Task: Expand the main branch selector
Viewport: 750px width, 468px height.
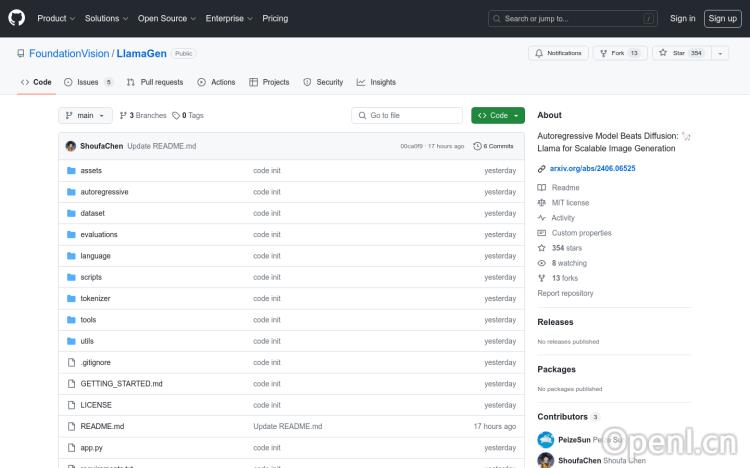Action: [87, 116]
